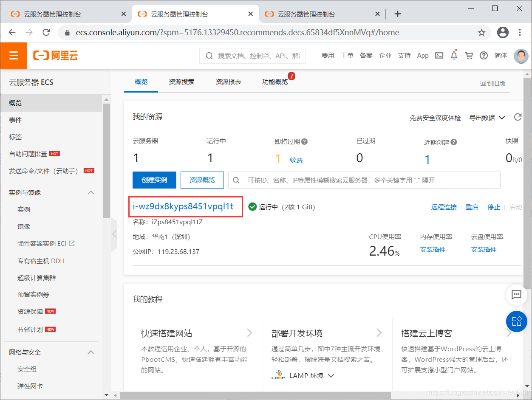The width and height of the screenshot is (532, 400).
Task: Click the Aliyun logo
Action: [x=55, y=56]
